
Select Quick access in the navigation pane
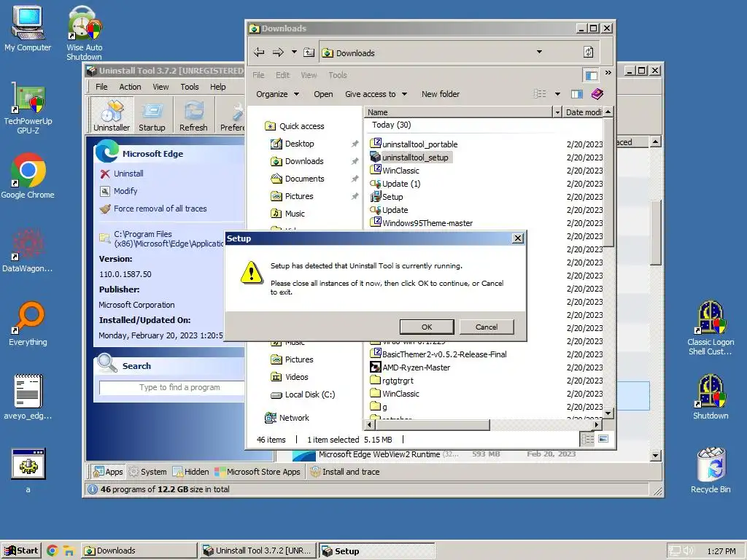[x=295, y=126]
